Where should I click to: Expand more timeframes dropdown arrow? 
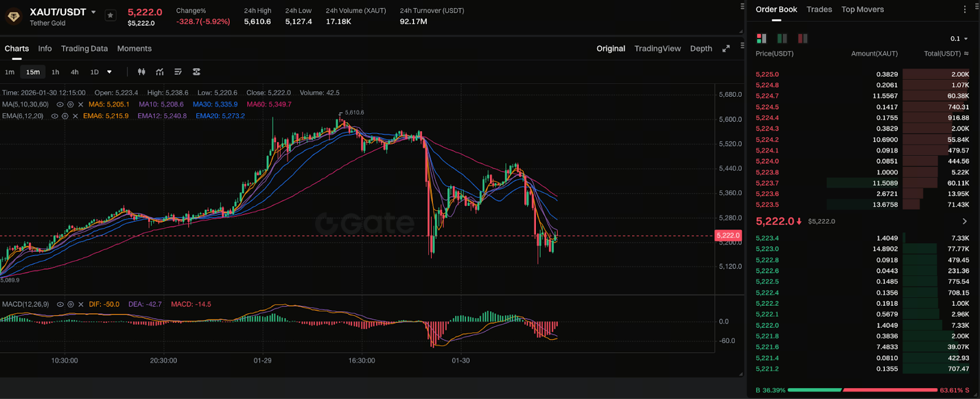110,72
